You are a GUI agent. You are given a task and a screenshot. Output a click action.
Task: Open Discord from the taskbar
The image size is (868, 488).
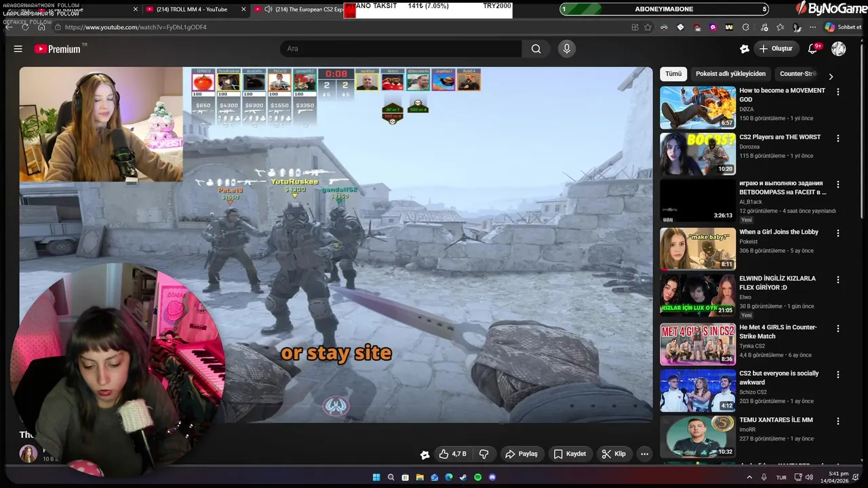pos(492,477)
